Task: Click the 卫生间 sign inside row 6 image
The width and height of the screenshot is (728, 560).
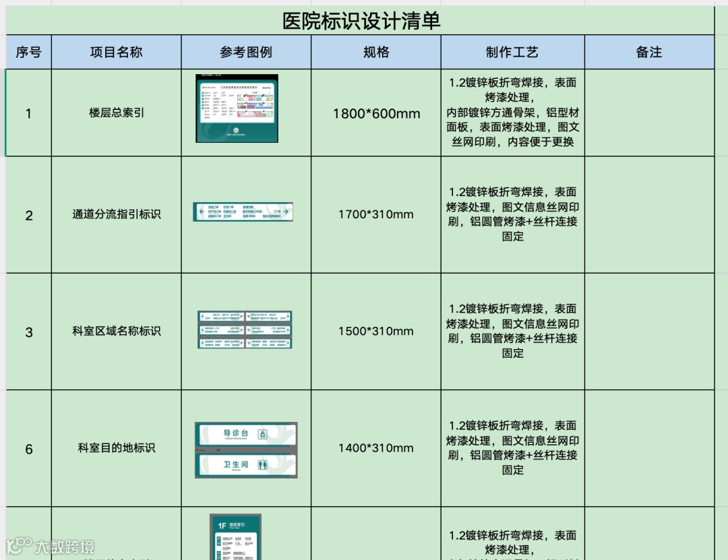Action: click(245, 466)
